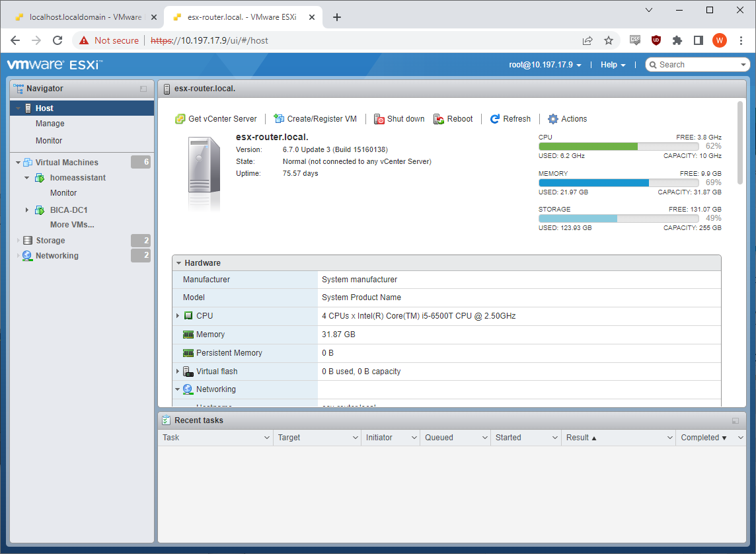
Task: Click the Reboot host icon
Action: click(439, 119)
